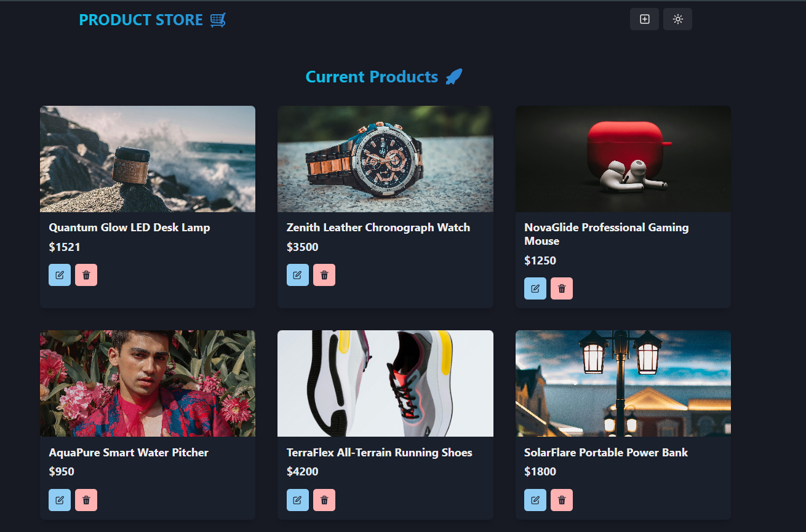The image size is (806, 532).
Task: Click the delete icon for SolarFlare Portable Power Bank
Action: click(x=562, y=500)
